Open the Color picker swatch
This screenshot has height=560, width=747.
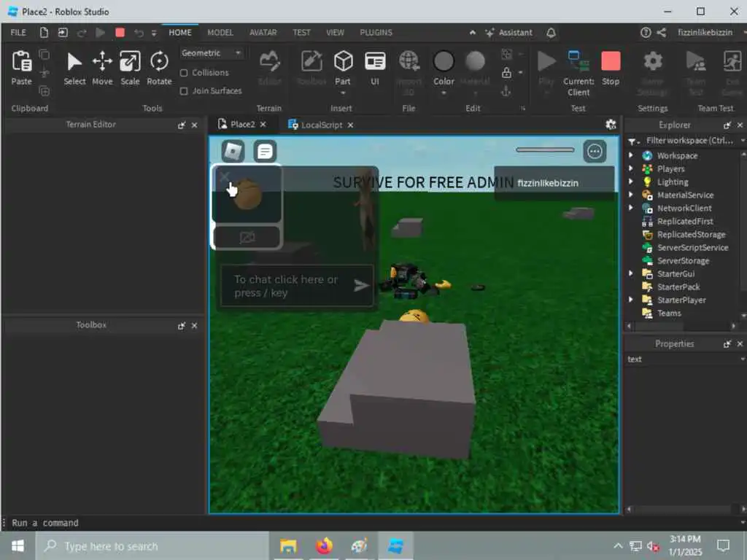tap(444, 61)
